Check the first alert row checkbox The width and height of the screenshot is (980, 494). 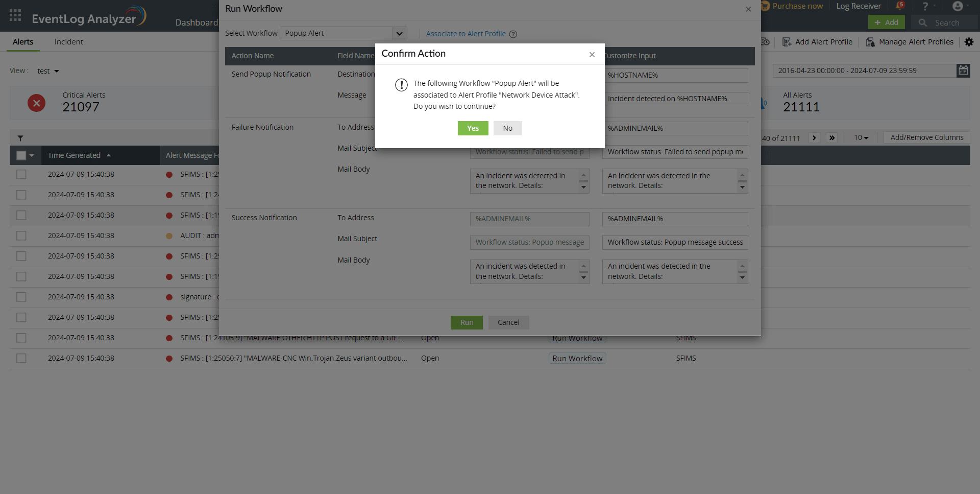tap(21, 174)
